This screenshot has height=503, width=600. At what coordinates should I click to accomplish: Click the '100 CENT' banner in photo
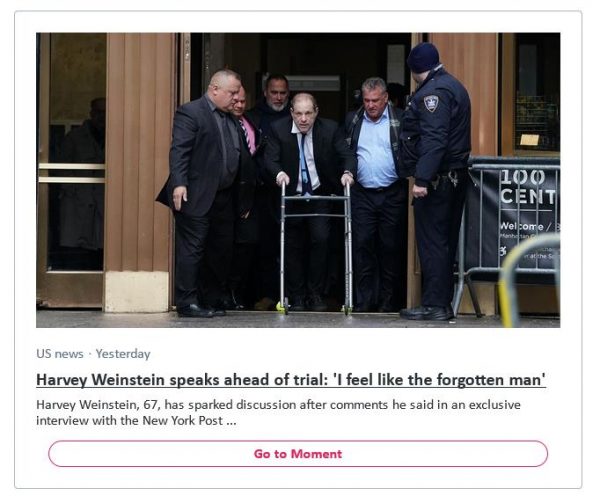tap(528, 187)
